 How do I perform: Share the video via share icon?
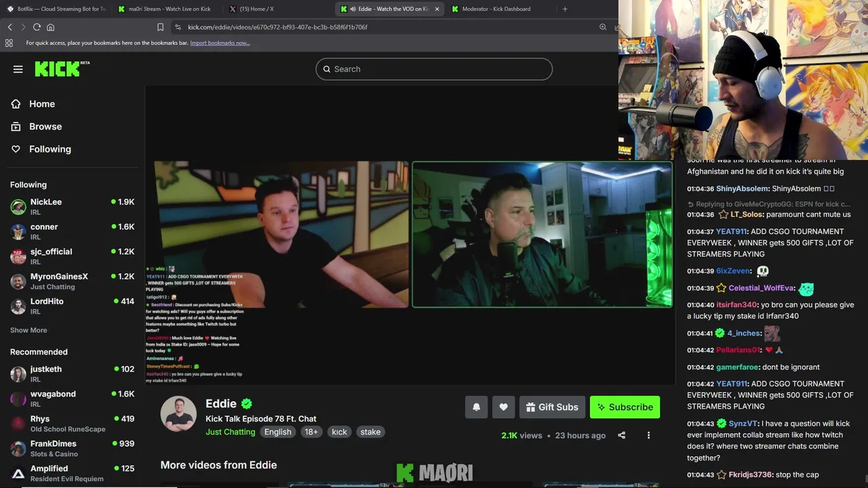[x=622, y=435]
